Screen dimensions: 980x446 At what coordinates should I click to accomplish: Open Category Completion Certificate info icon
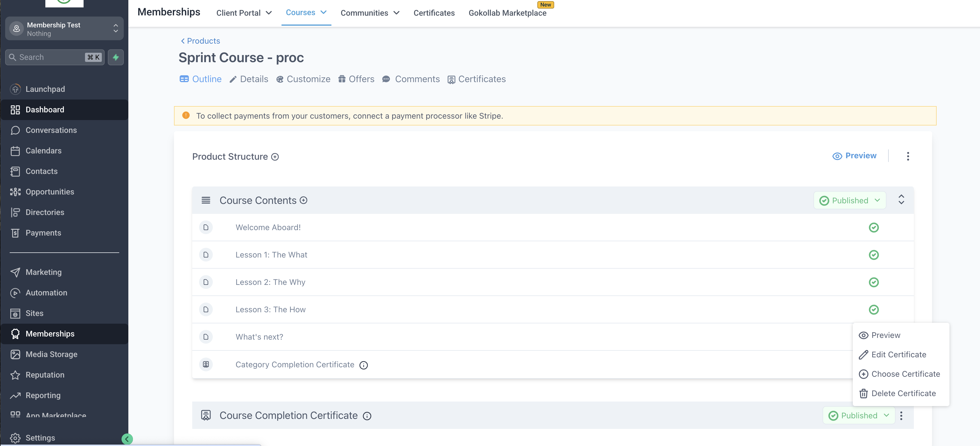[x=363, y=365]
